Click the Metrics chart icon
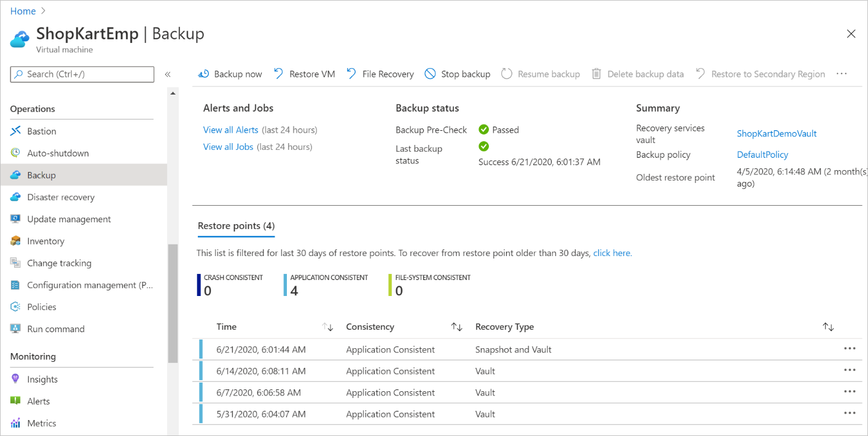The width and height of the screenshot is (868, 436). [x=15, y=423]
